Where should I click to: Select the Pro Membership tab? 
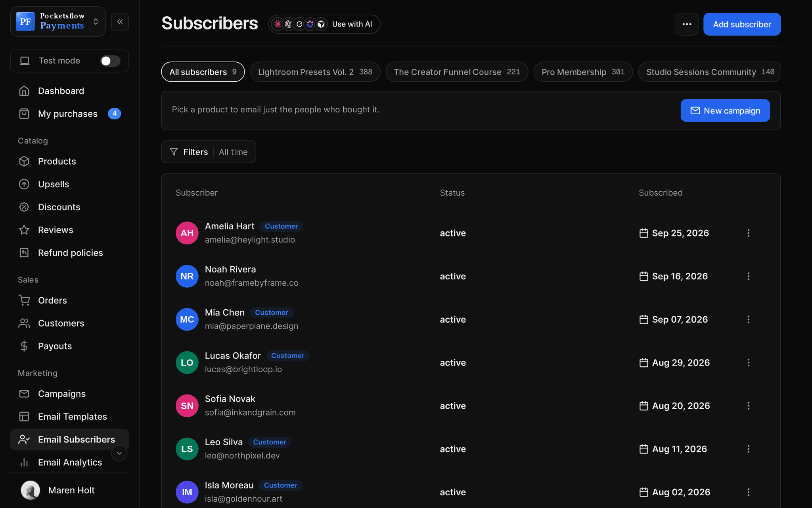[583, 72]
